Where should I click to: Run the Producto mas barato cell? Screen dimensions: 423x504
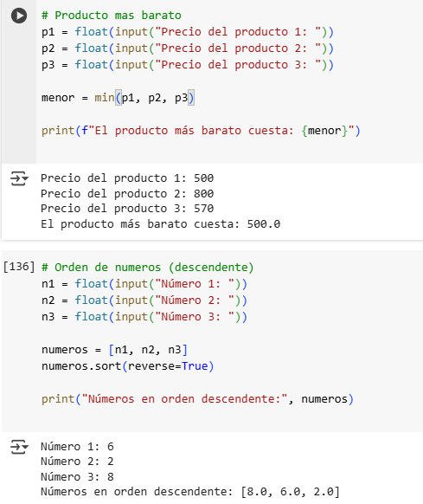[19, 16]
